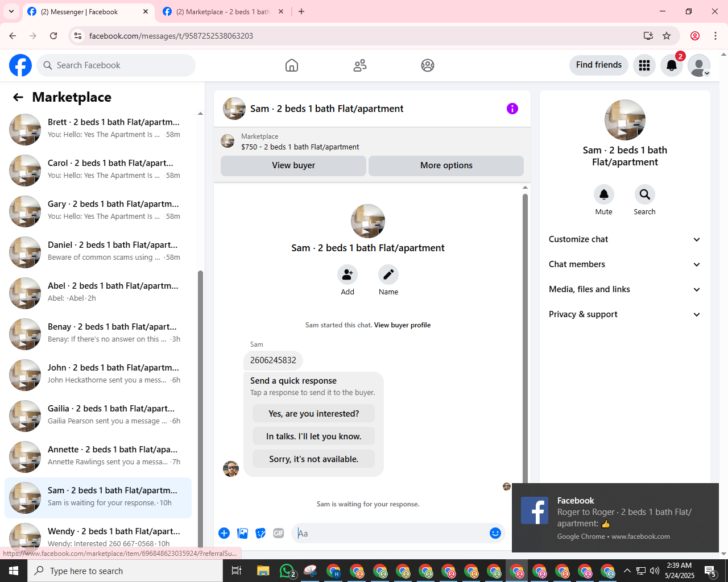Open John's conversation in the list
728x582 pixels.
98,375
